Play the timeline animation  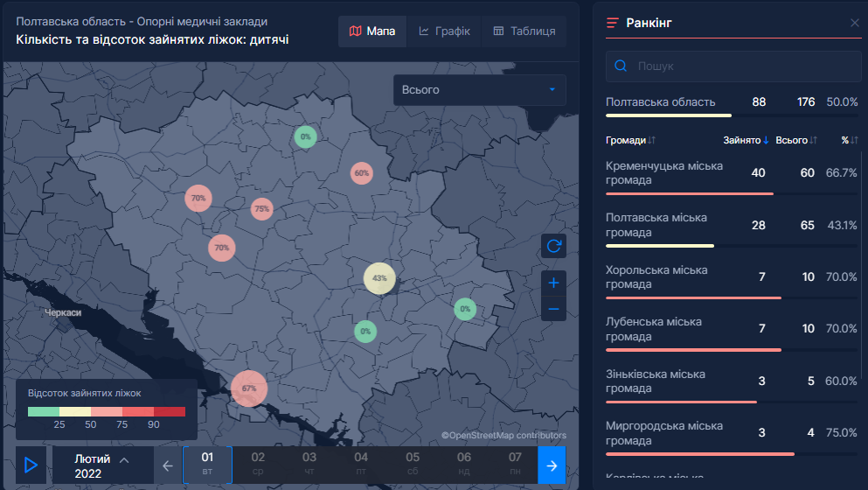(x=31, y=465)
